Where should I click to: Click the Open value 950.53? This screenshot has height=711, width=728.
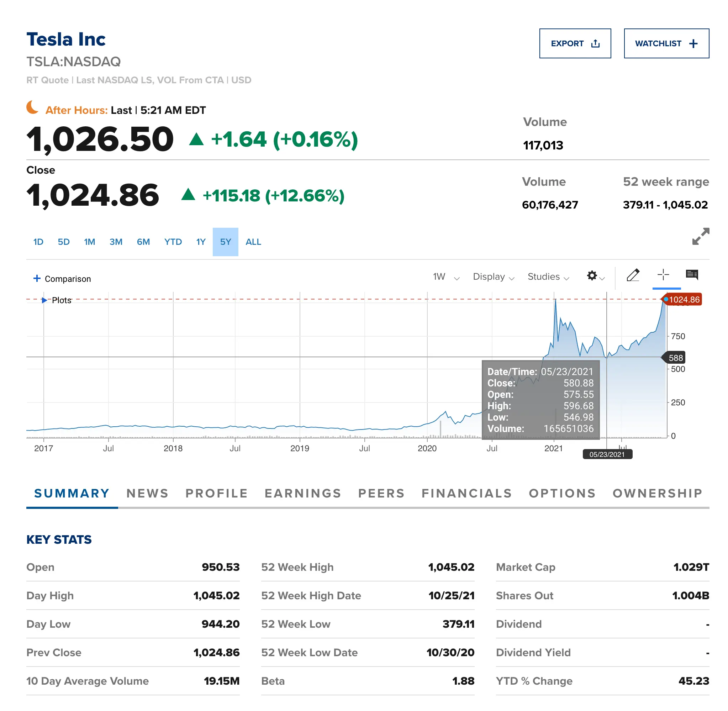pos(221,567)
